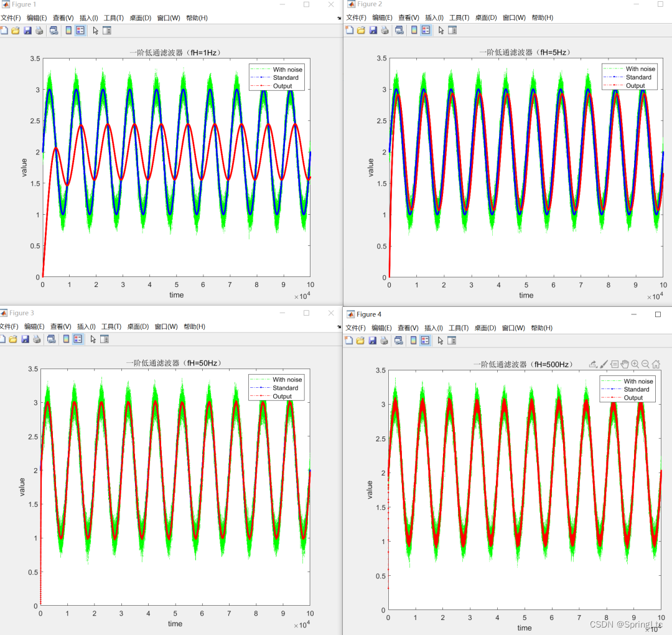Pan hand icon above Figure 4 plot
The width and height of the screenshot is (672, 635).
pyautogui.click(x=625, y=364)
